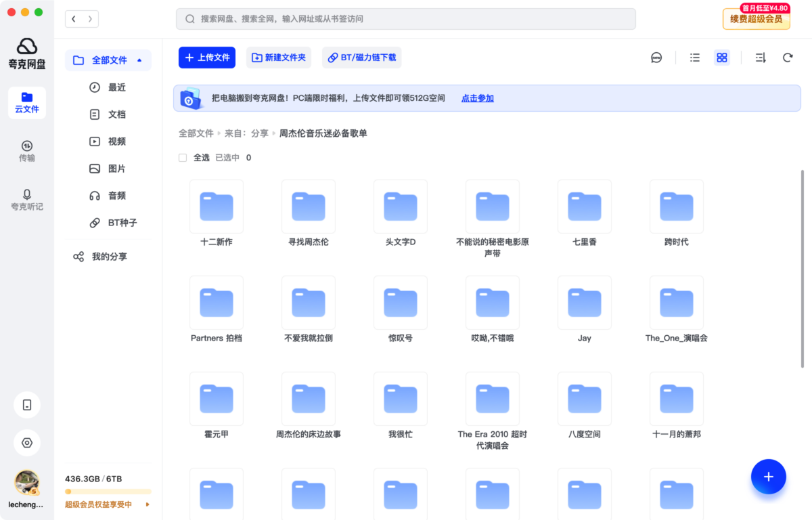Open the chat message bubble icon
812x520 pixels.
coord(656,58)
